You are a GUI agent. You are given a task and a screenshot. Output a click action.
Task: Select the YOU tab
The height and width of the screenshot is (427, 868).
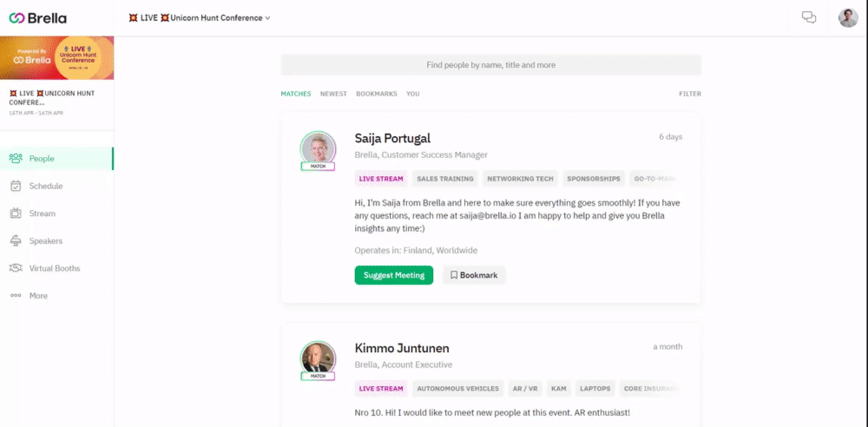click(413, 94)
